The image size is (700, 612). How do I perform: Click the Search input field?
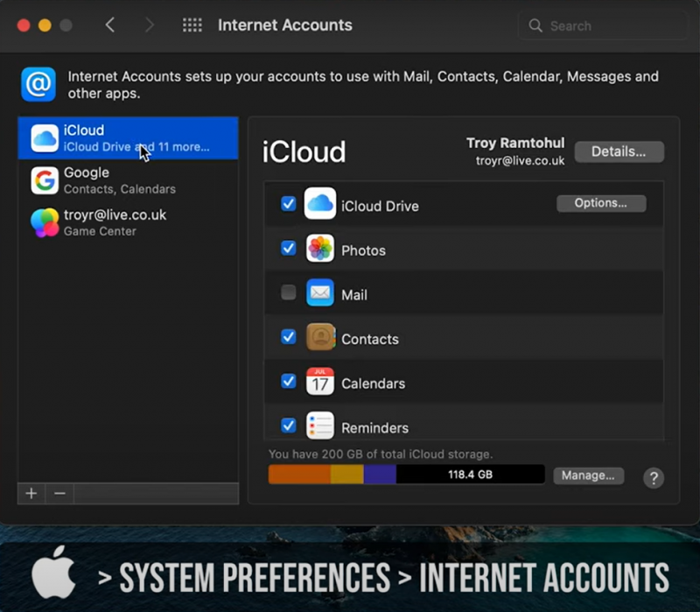(603, 26)
